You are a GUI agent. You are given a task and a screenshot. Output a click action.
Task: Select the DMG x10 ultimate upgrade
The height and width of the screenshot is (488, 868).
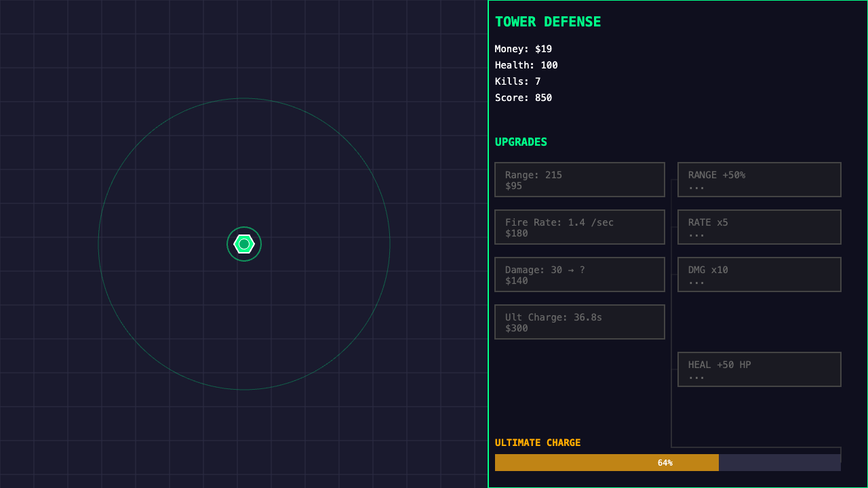pyautogui.click(x=759, y=274)
